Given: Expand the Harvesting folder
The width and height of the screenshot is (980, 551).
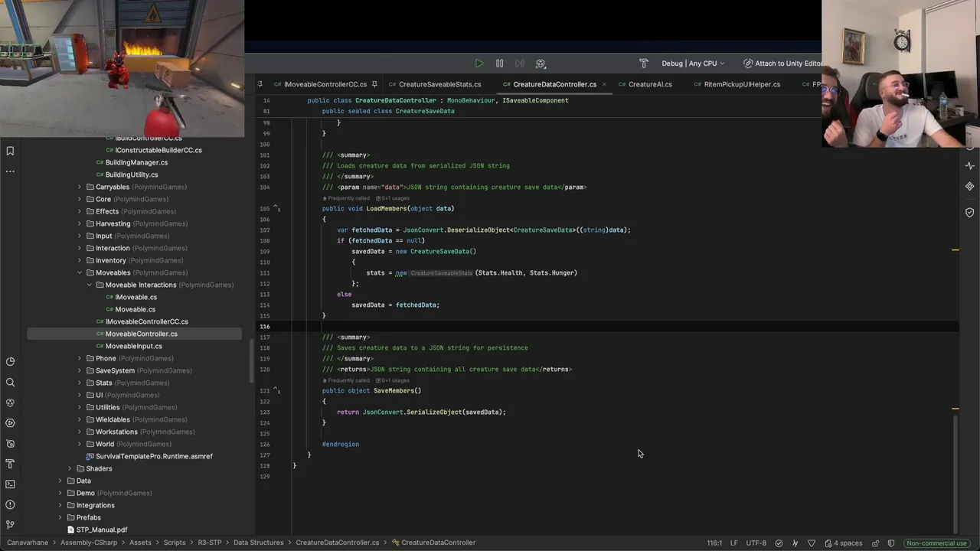Looking at the screenshot, I should pyautogui.click(x=80, y=223).
